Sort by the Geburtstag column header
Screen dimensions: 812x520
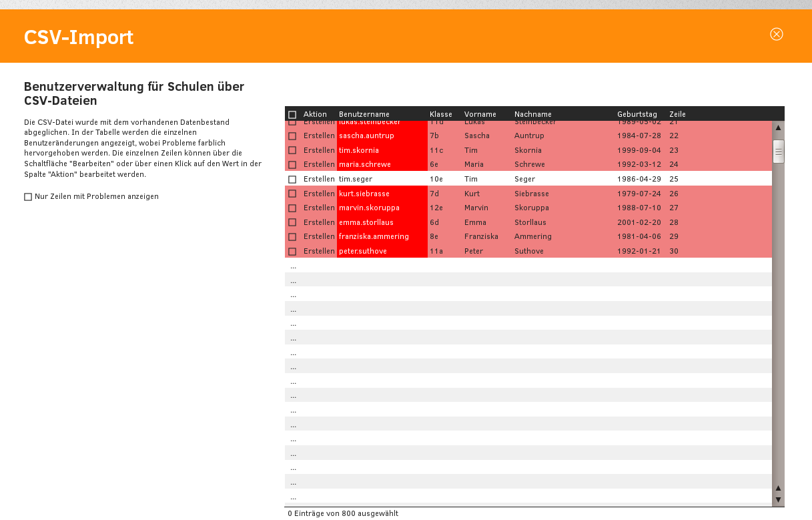coord(637,114)
